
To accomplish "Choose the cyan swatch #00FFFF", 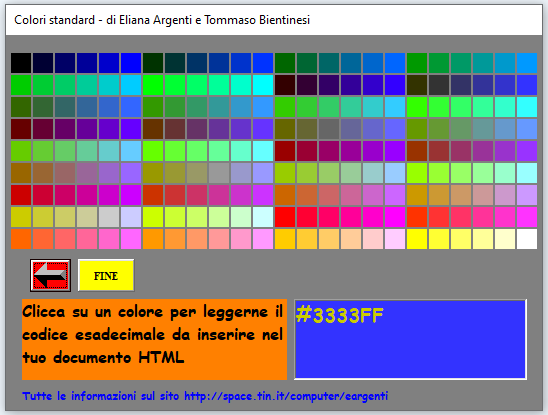I will tap(263, 85).
